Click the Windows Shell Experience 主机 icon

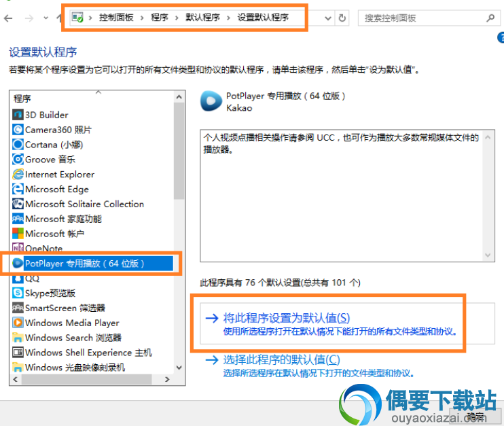click(x=18, y=352)
